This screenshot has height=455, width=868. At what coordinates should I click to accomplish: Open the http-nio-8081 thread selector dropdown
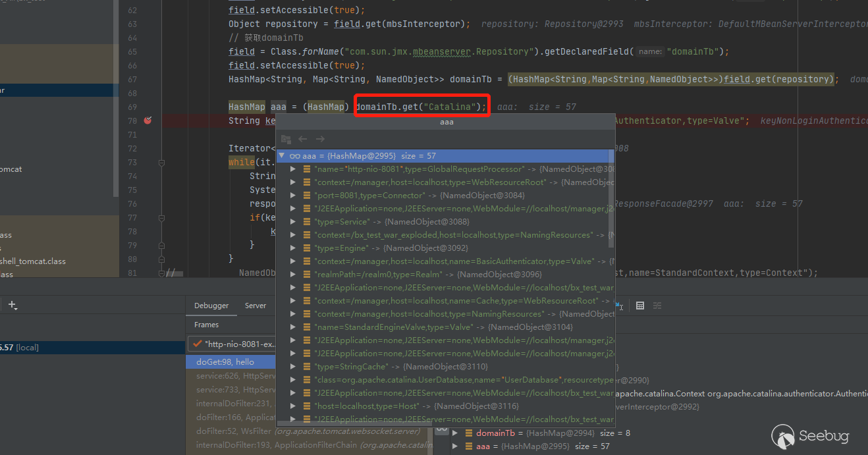tap(232, 344)
